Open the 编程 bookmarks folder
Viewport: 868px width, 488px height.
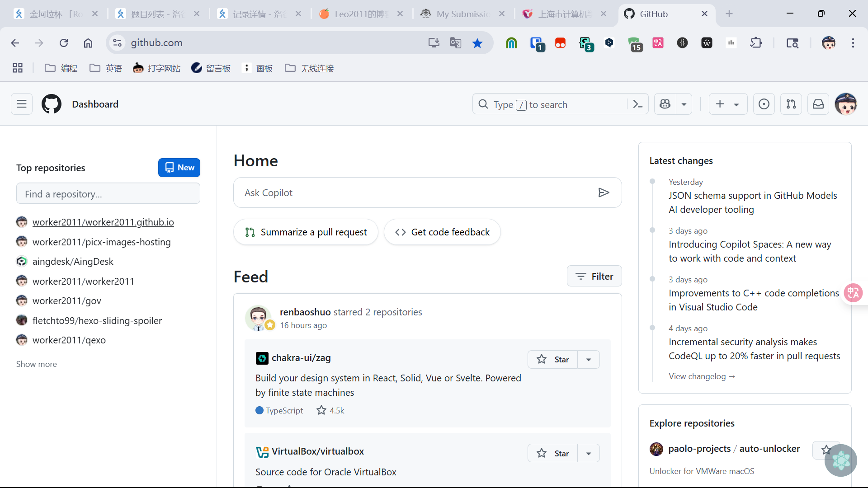pyautogui.click(x=61, y=68)
